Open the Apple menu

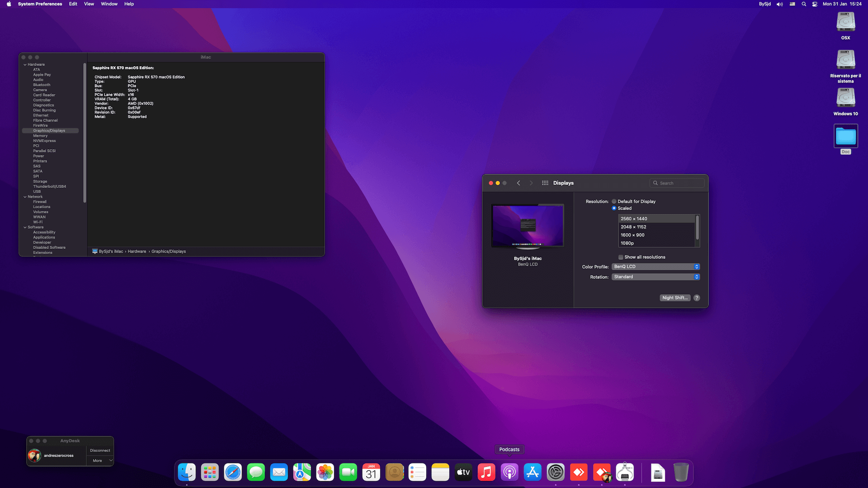(9, 4)
